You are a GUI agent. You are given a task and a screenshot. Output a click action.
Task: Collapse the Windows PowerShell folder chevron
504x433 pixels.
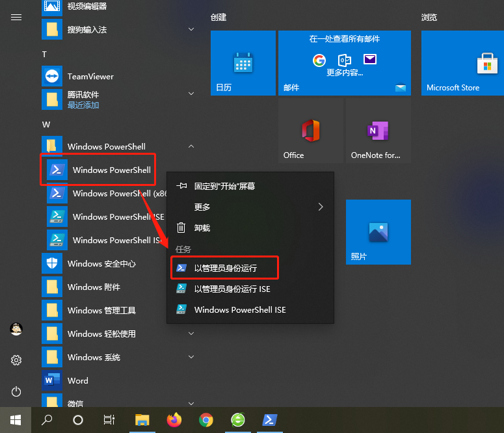(x=191, y=146)
